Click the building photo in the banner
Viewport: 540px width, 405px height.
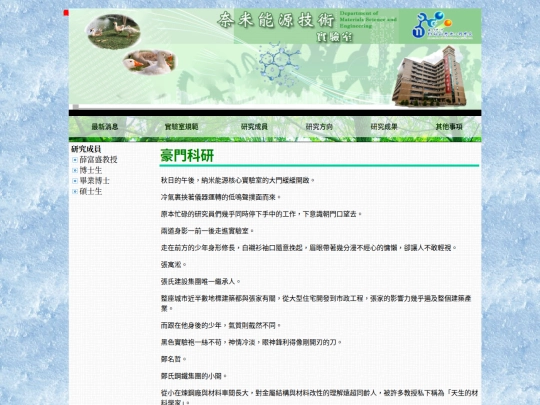429,76
